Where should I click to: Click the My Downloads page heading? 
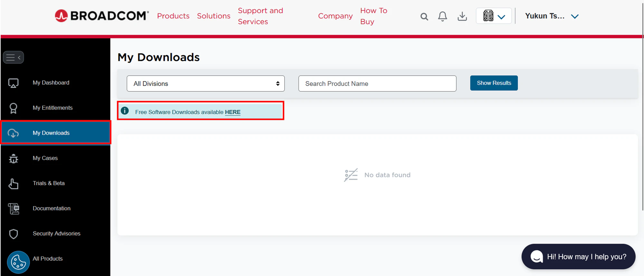coord(159,57)
